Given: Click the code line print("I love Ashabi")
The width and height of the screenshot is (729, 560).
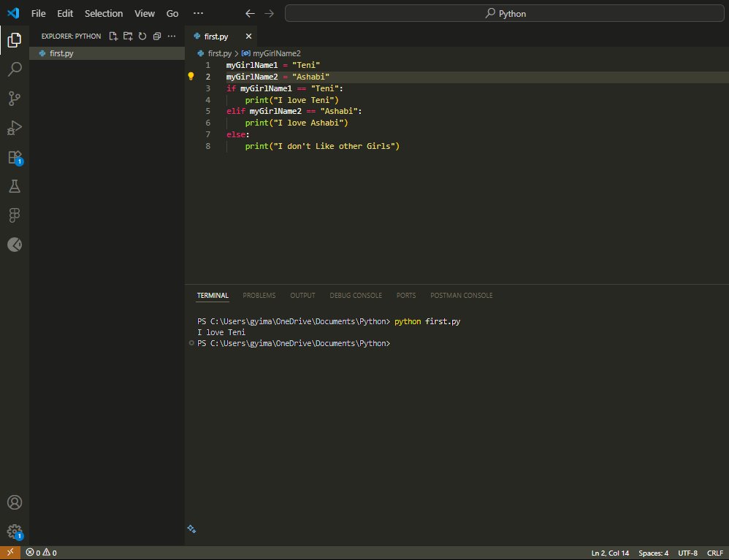Looking at the screenshot, I should pyautogui.click(x=297, y=123).
